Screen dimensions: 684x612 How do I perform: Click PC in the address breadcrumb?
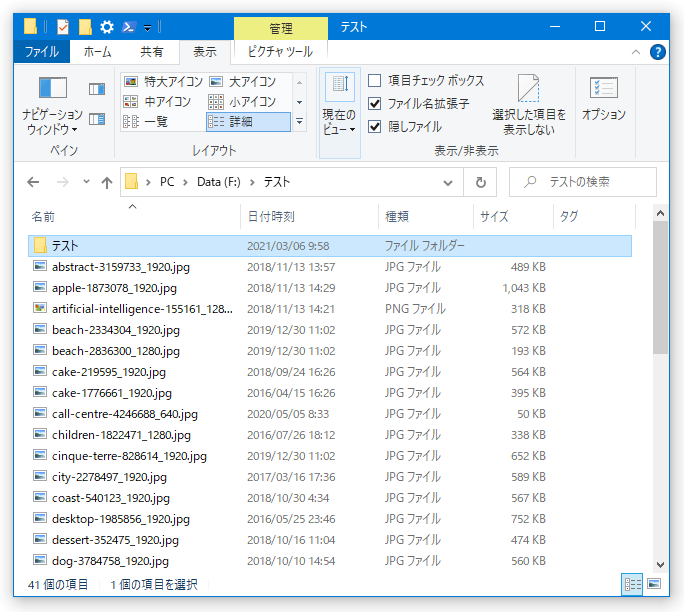pyautogui.click(x=167, y=182)
